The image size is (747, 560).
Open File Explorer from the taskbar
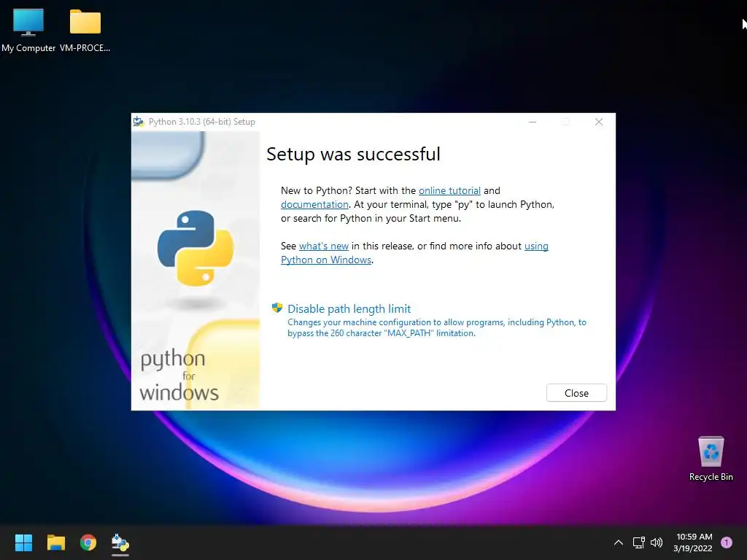[55, 542]
